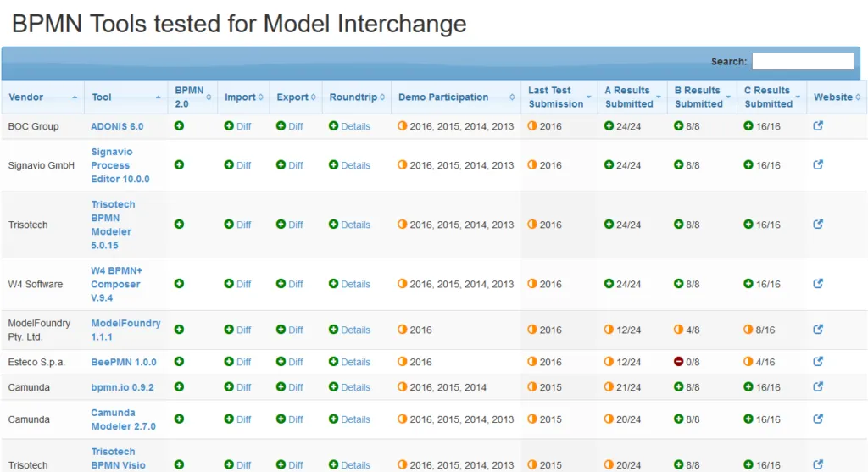
Task: Open Camunda Modeler 2.7.0 link
Action: [x=123, y=419]
